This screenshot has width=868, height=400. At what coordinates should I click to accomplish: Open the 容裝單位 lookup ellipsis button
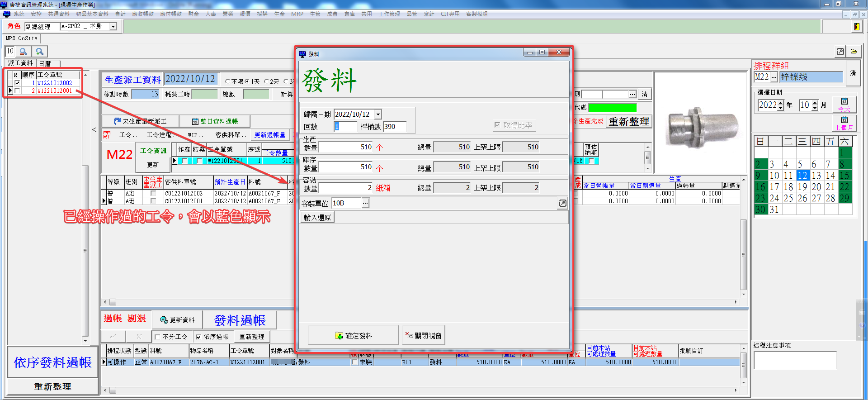[365, 203]
